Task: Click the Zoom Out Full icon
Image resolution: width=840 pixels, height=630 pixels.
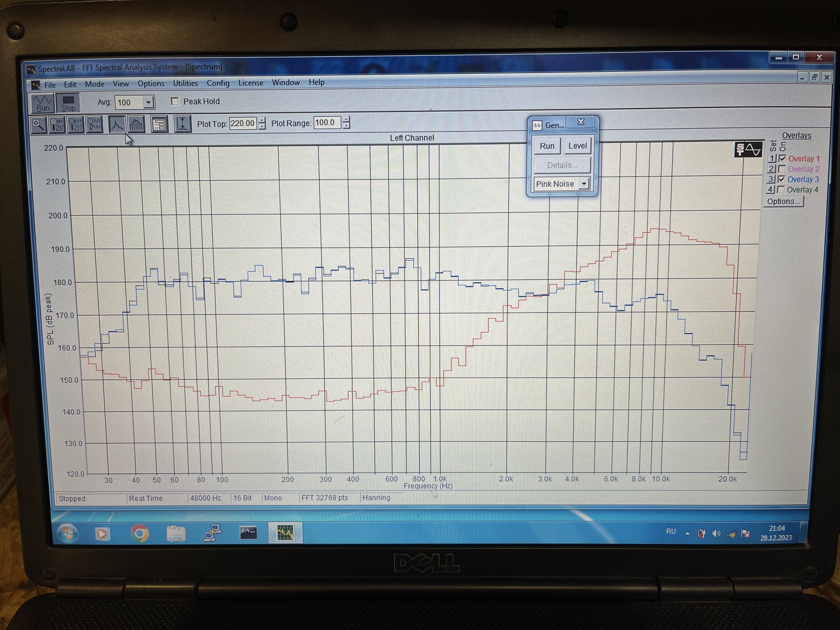Action: click(x=94, y=124)
